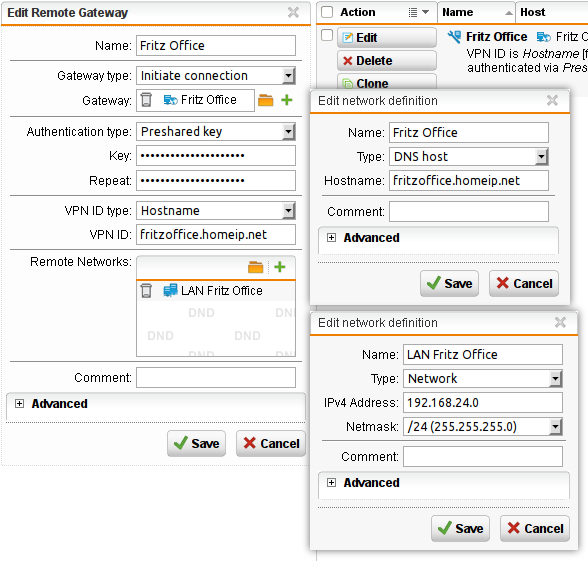Image resolution: width=588 pixels, height=561 pixels.
Task: Click Comment field in LAN Fritz Office dialog
Action: pos(483,456)
